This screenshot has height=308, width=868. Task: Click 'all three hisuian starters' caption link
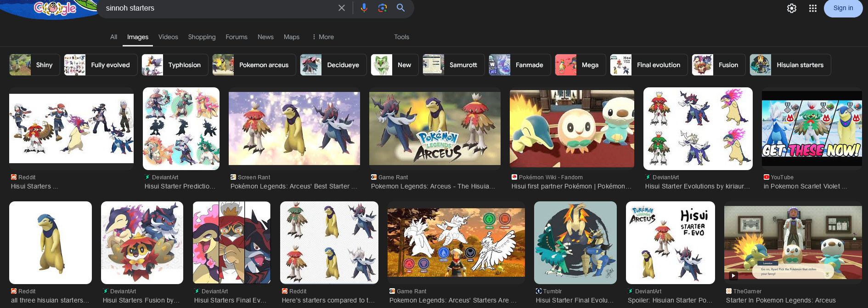[x=50, y=300]
